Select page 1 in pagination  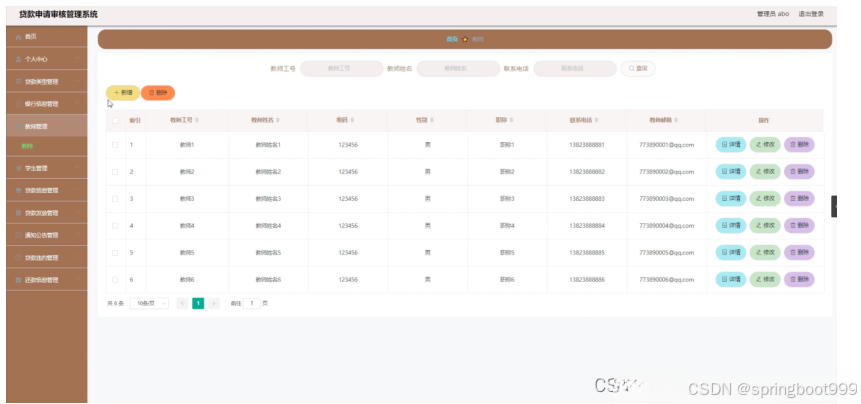pyautogui.click(x=198, y=304)
